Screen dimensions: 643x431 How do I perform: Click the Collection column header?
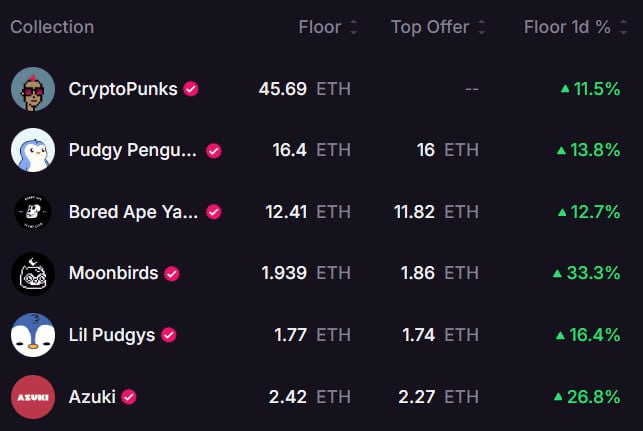tap(52, 27)
